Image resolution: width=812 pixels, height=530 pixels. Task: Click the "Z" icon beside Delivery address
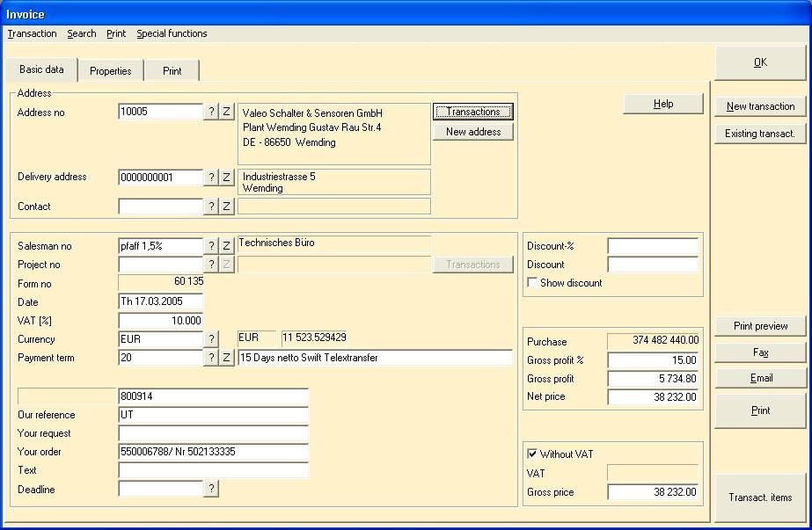pyautogui.click(x=227, y=177)
